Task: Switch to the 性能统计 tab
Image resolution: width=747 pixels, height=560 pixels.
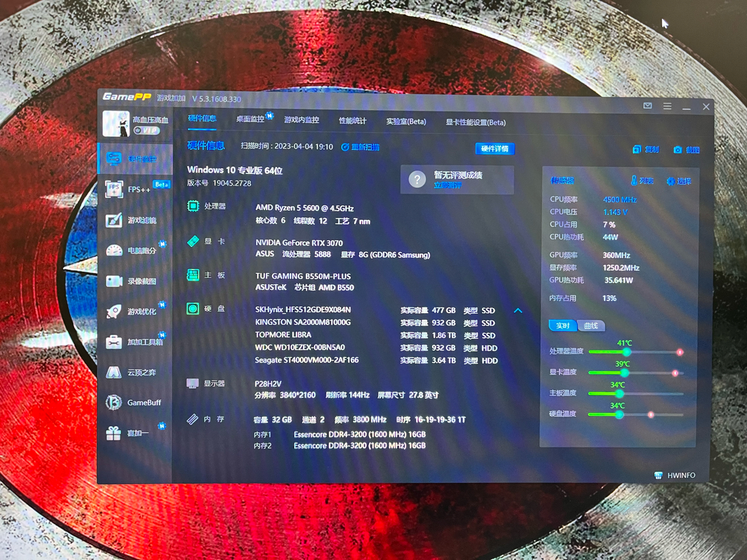Action: pyautogui.click(x=351, y=121)
